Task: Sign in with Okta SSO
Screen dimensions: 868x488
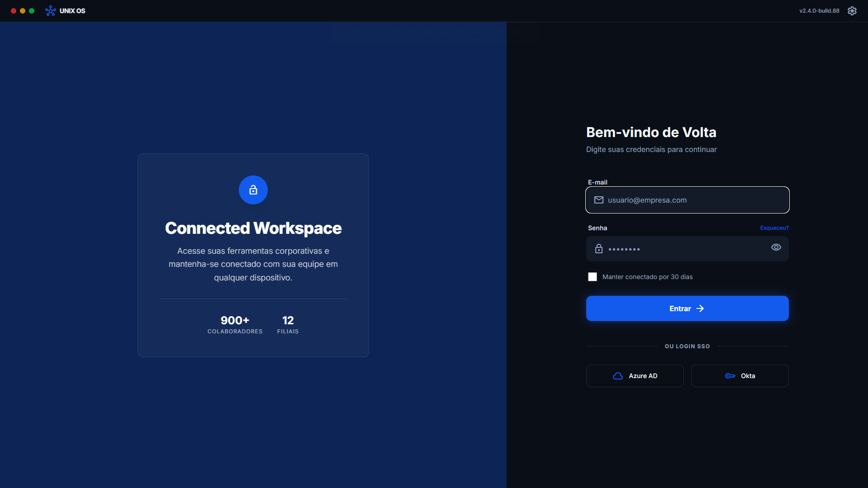Action: point(740,376)
